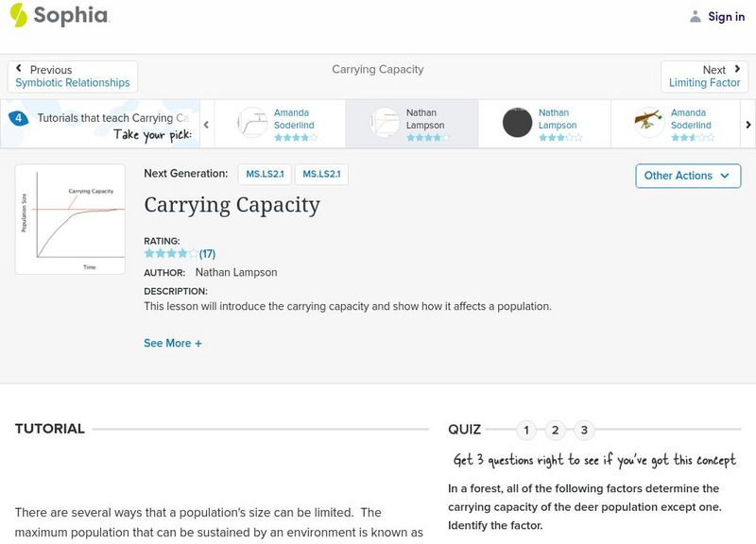756x544 pixels.
Task: Click the branch picture thumbnail of Amanda Soderlind tutorial
Action: (649, 123)
